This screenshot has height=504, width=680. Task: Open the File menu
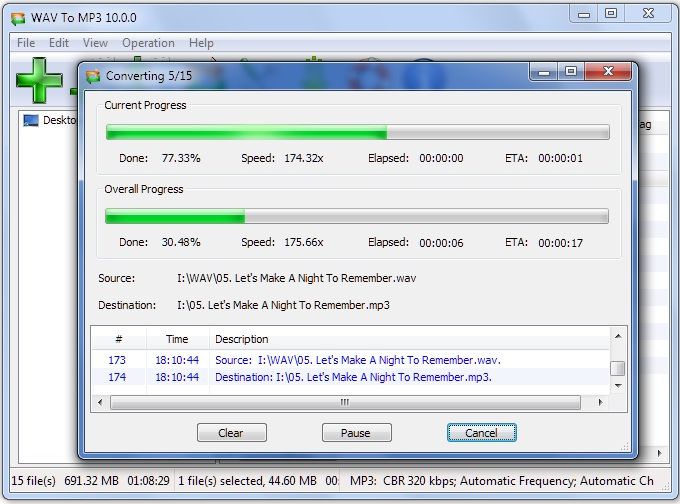(x=26, y=43)
